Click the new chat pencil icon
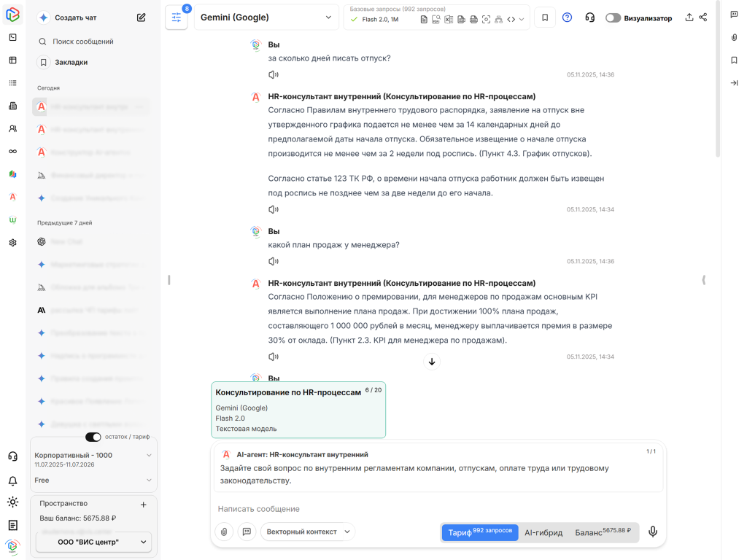 [141, 17]
